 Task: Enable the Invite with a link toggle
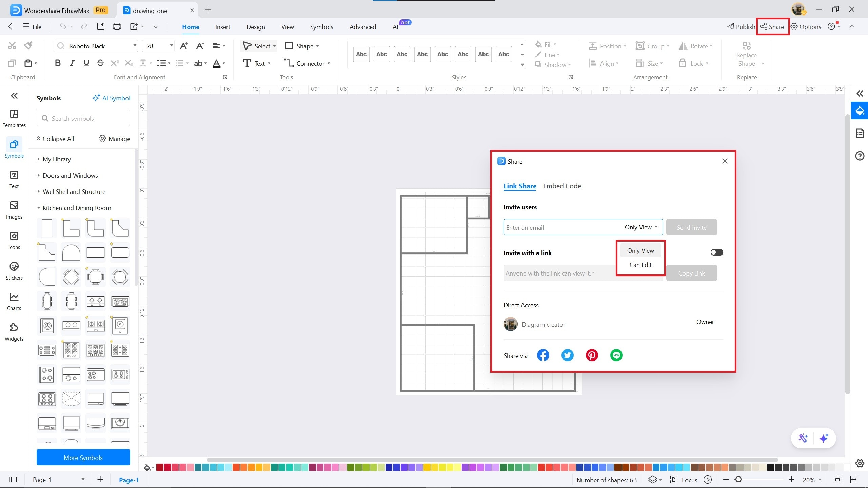(716, 252)
